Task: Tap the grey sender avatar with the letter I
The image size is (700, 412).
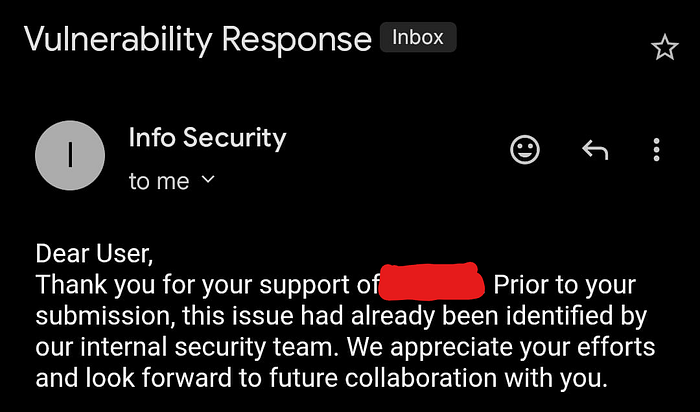Action: point(70,155)
